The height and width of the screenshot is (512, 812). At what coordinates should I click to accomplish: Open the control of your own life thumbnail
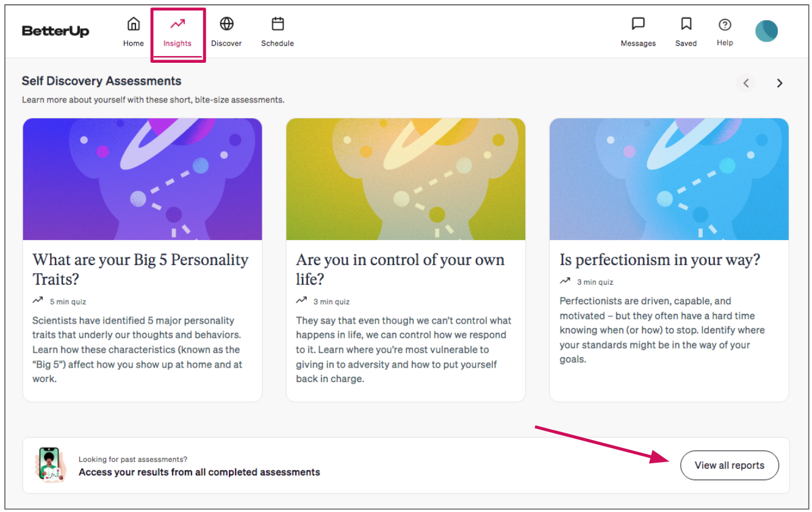pos(406,179)
